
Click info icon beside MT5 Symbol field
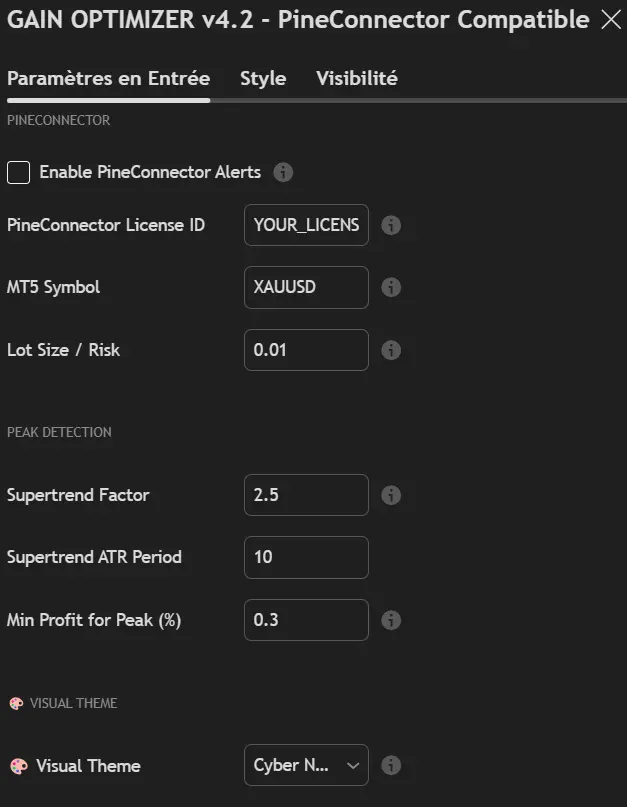(392, 287)
